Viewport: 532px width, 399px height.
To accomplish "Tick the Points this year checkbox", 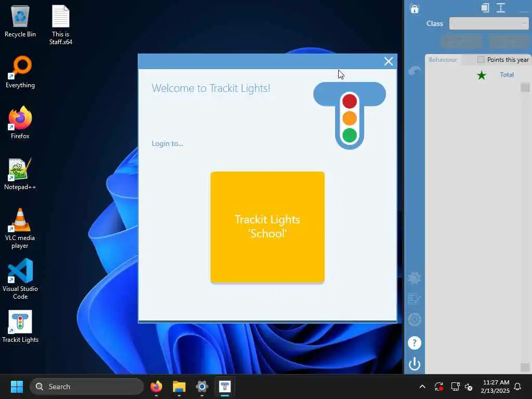I will pos(481,60).
